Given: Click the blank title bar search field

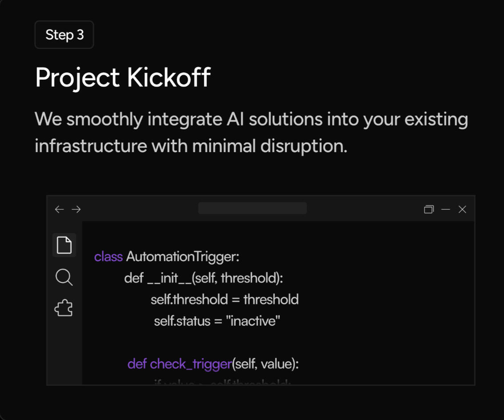Looking at the screenshot, I should [252, 208].
